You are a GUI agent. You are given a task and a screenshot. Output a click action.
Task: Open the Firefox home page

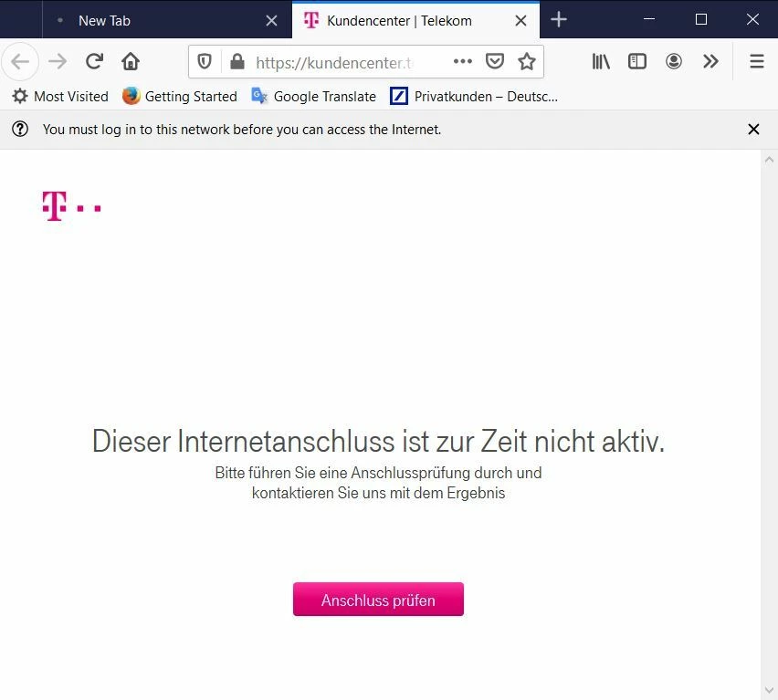pyautogui.click(x=131, y=61)
